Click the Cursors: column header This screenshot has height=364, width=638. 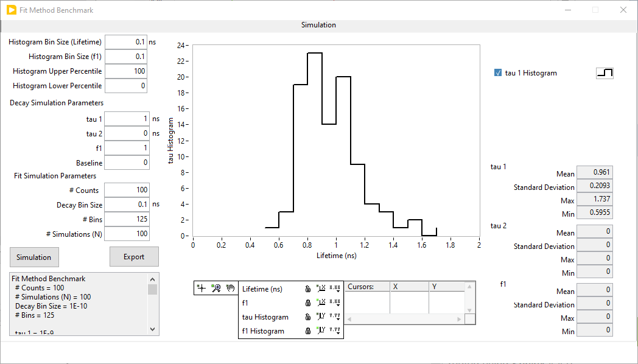(368, 287)
